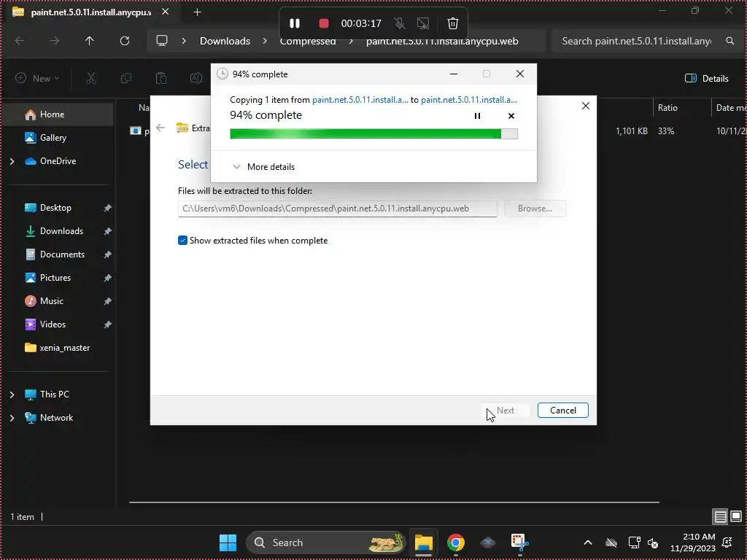Open the Documents quick access folder
The image size is (747, 560).
[x=62, y=254]
